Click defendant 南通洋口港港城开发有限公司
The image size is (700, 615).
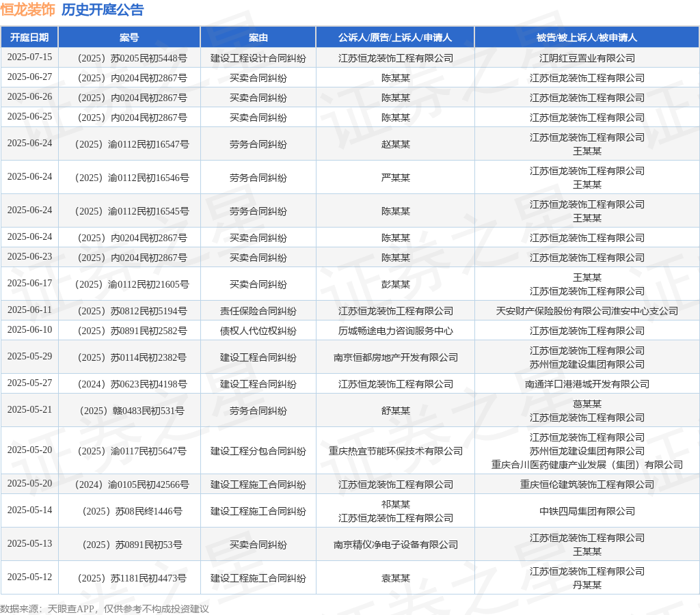pyautogui.click(x=587, y=384)
